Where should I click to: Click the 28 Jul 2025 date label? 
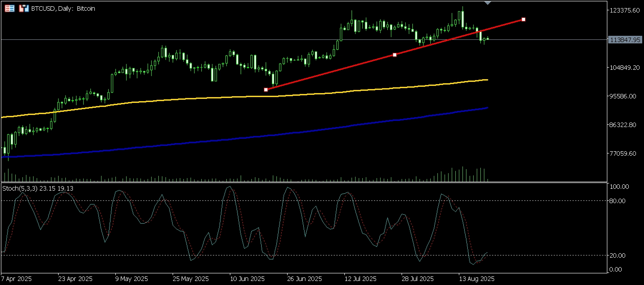tap(418, 279)
